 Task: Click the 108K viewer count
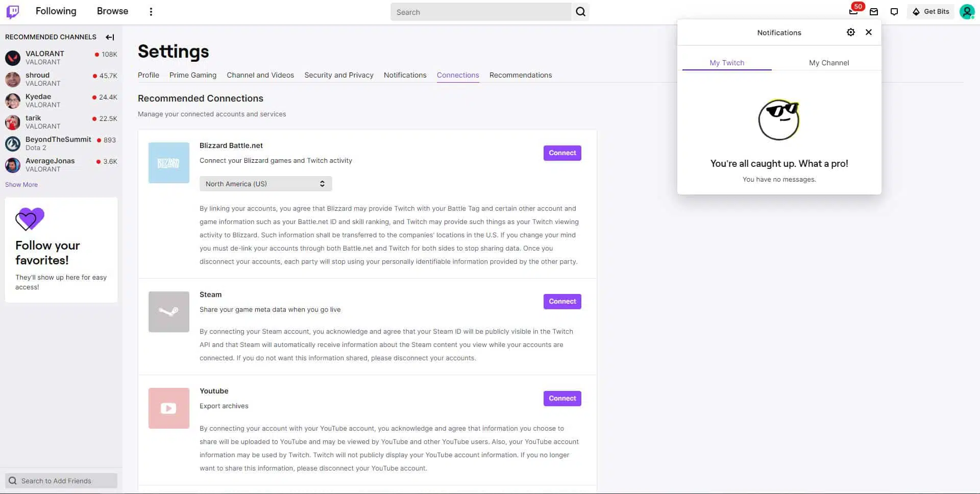pyautogui.click(x=109, y=54)
